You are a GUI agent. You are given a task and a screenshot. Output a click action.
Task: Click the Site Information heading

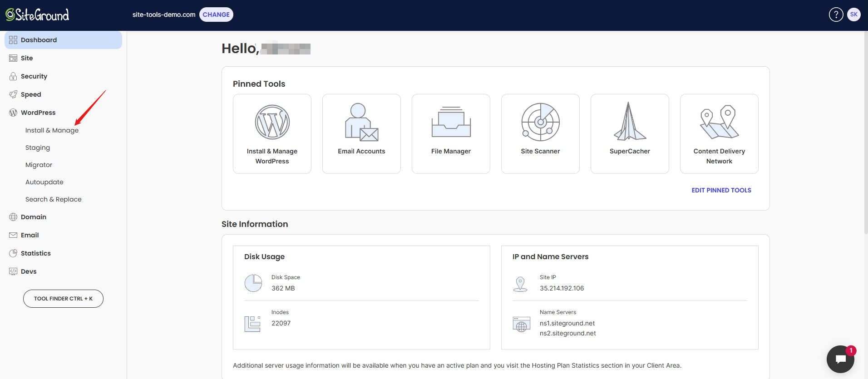(255, 224)
